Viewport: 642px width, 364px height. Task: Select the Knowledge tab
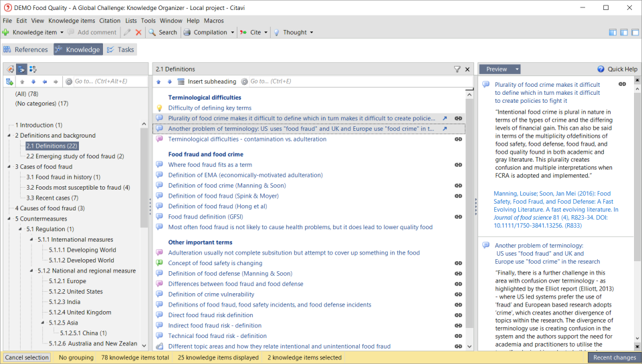[78, 49]
